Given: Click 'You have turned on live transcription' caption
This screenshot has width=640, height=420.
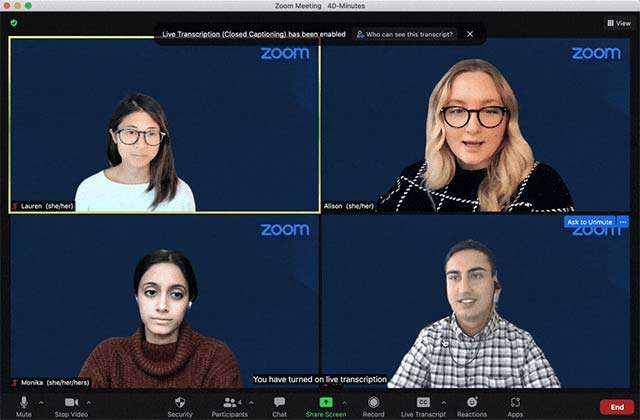Looking at the screenshot, I should 320,379.
